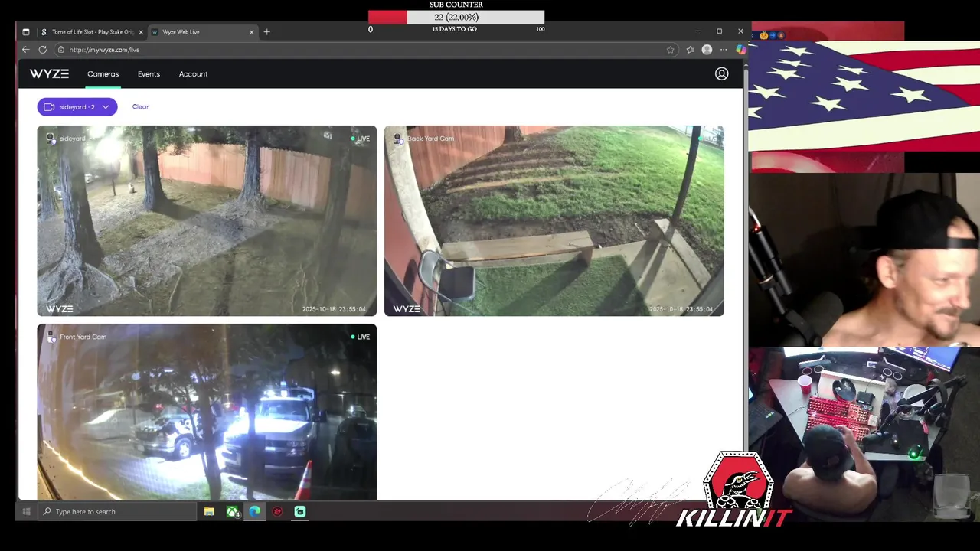Select the Wyze Web Live browser tab
The width and height of the screenshot is (980, 551).
pyautogui.click(x=202, y=32)
